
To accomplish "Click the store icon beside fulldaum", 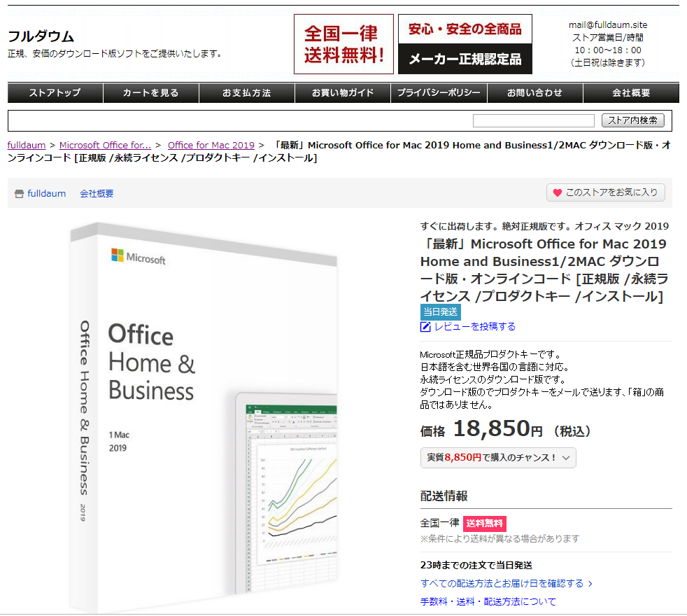I will pyautogui.click(x=19, y=194).
